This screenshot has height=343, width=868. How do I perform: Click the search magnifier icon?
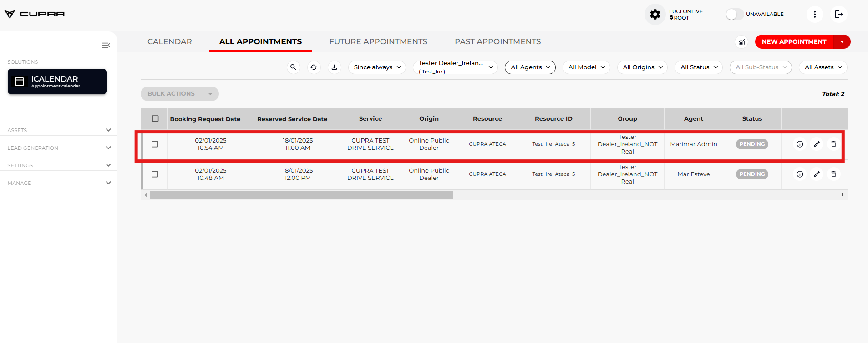pyautogui.click(x=293, y=67)
